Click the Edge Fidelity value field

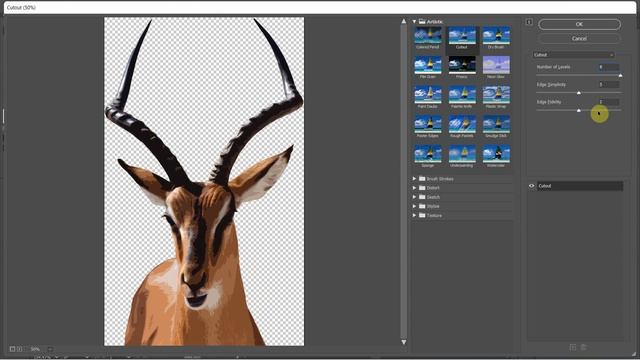[608, 102]
